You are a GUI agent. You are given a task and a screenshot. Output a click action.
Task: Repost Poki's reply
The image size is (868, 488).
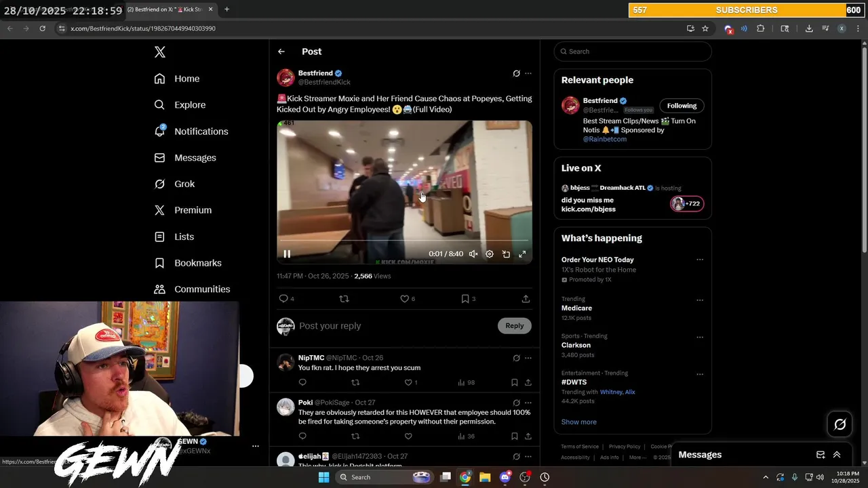pos(355,436)
